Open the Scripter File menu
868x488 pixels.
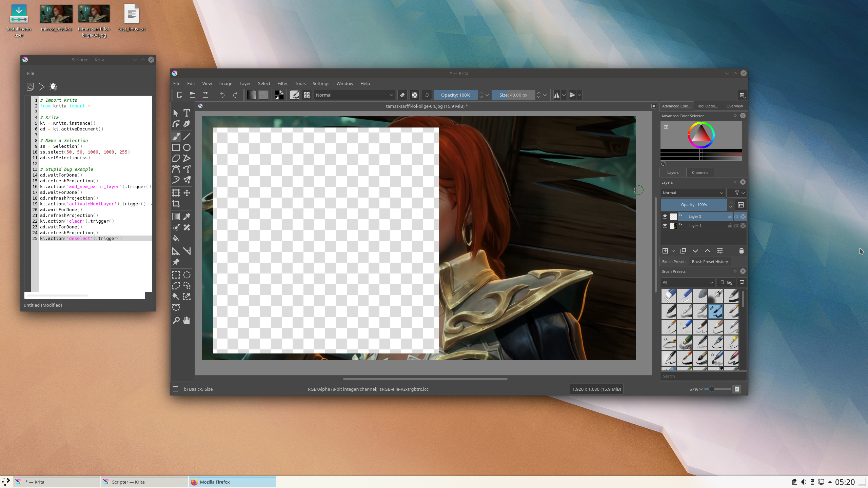coord(31,73)
